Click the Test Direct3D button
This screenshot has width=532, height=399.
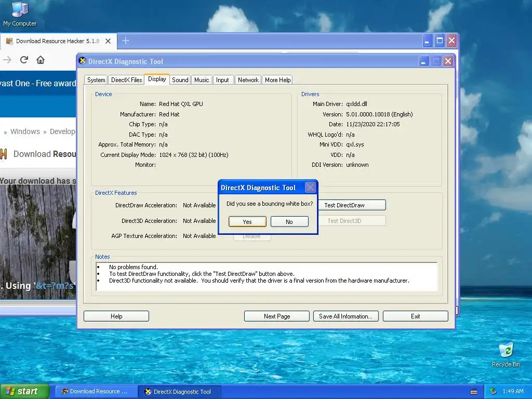(x=352, y=220)
